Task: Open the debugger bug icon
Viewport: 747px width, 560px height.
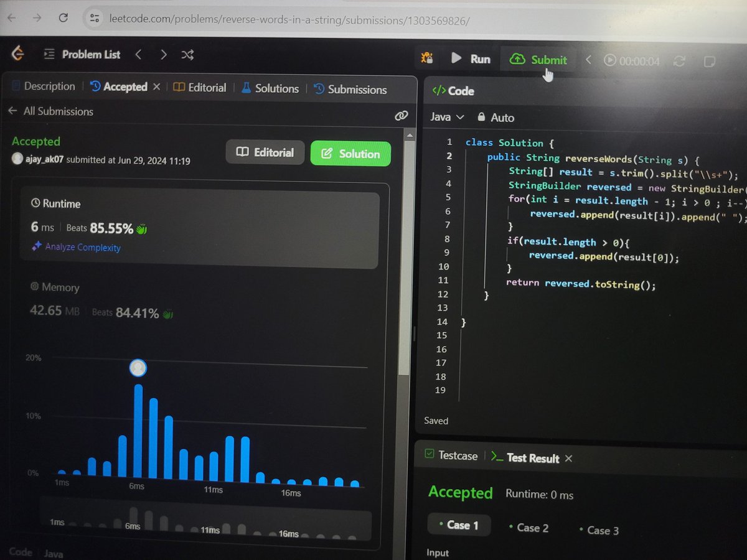Action: (427, 58)
